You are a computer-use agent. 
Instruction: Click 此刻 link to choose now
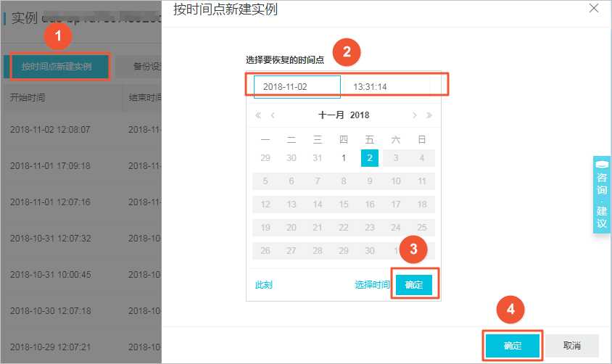pyautogui.click(x=263, y=285)
